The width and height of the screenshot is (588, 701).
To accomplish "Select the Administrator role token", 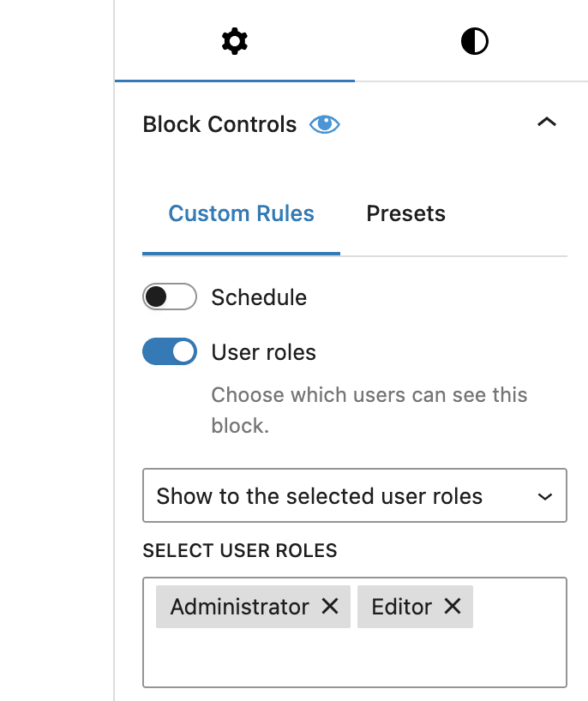I will tap(240, 607).
